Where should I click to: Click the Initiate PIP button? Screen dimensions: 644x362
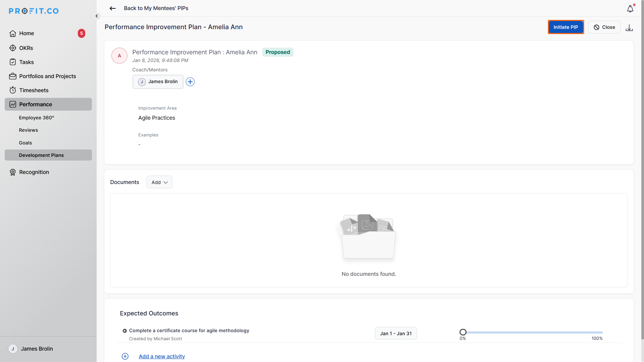[x=566, y=27]
